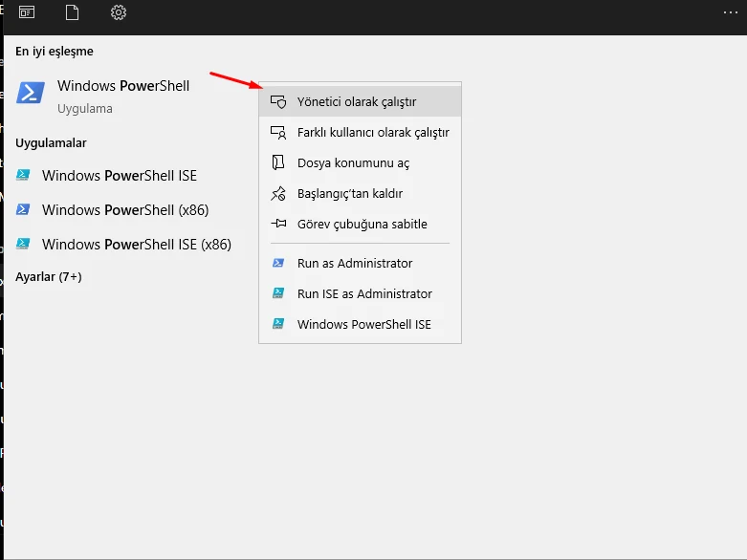
Task: Click the En iyi eşleşme header
Action: 55,51
